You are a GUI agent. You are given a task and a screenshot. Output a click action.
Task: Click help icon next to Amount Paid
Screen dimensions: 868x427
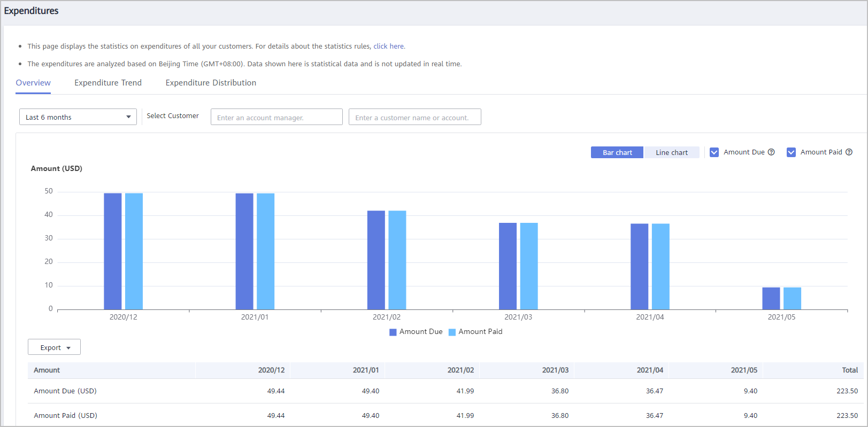tap(849, 152)
